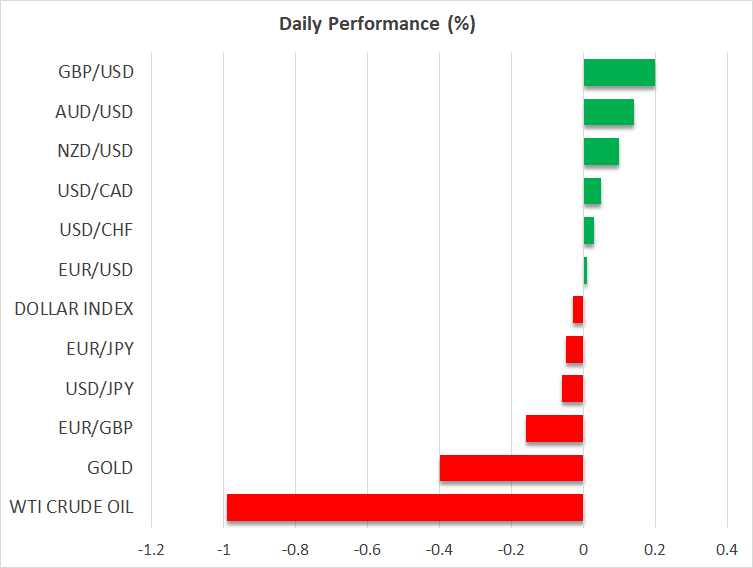This screenshot has height=568, width=753.
Task: Click the -1.2 tick label on axis
Action: point(151,551)
